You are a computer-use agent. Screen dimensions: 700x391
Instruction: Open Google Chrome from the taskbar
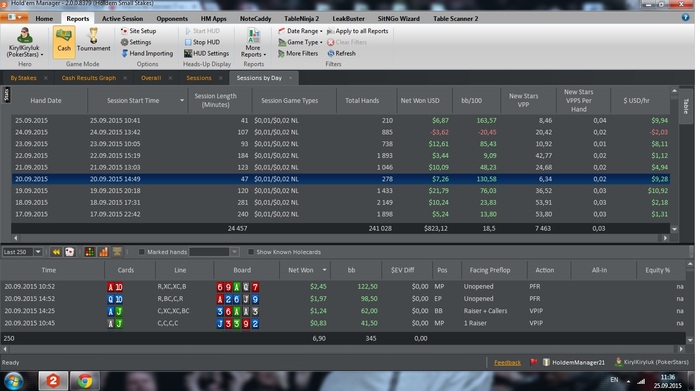[x=84, y=381]
